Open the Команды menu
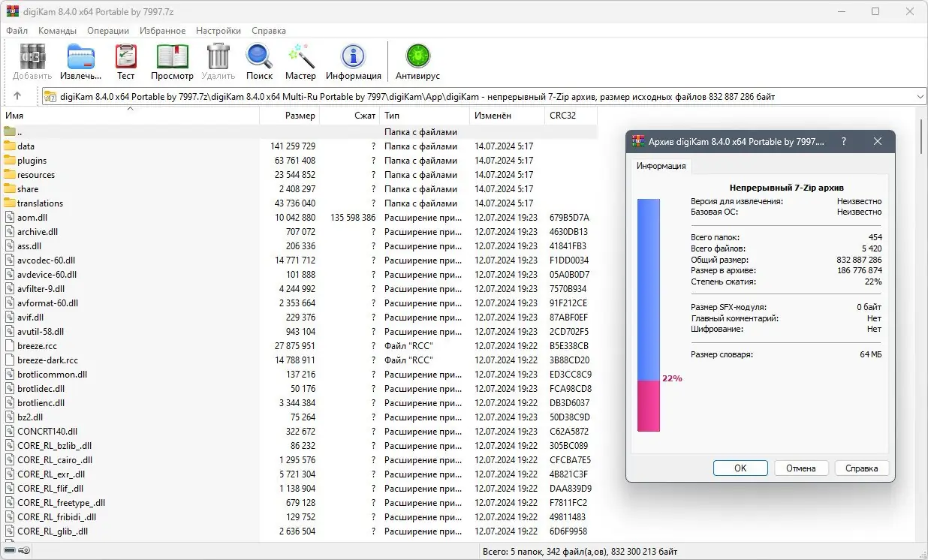This screenshot has width=928, height=560. point(57,31)
